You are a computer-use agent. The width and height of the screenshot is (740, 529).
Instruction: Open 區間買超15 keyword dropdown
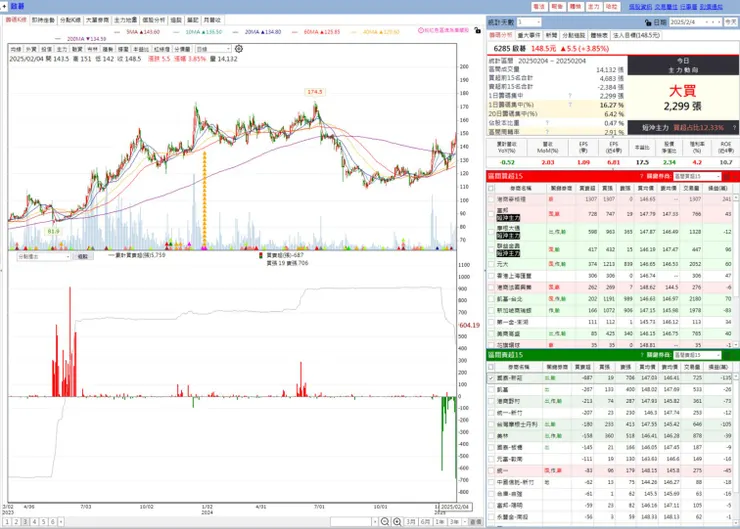(x=697, y=176)
